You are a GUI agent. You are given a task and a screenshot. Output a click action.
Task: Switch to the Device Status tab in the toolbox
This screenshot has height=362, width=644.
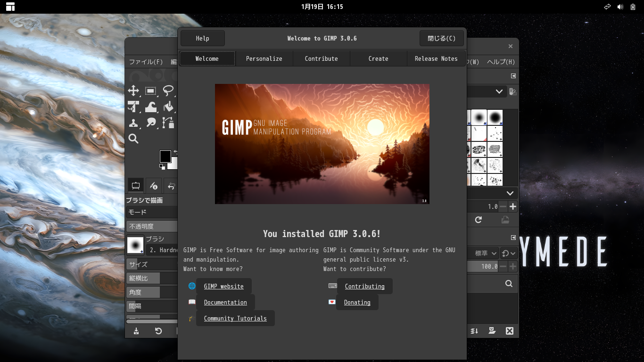[x=153, y=186]
